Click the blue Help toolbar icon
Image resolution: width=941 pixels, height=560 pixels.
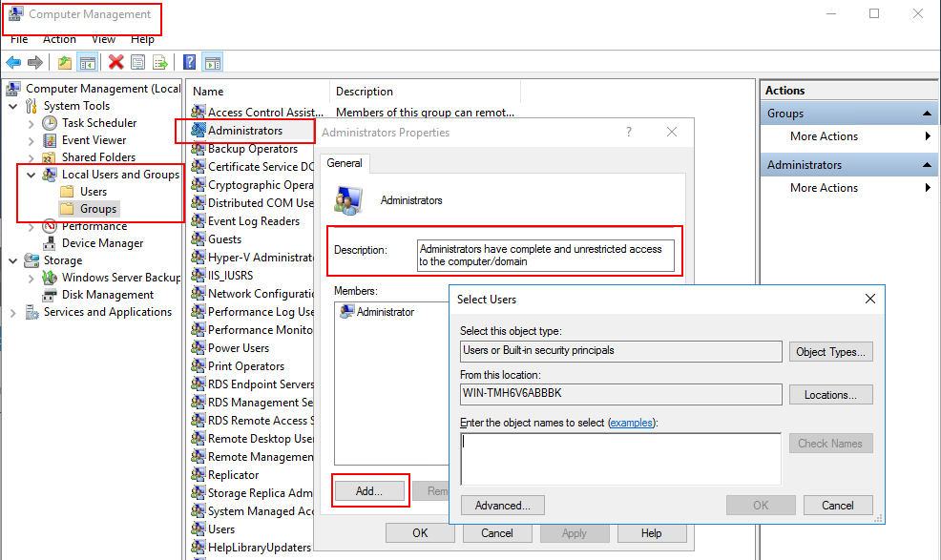tap(189, 62)
